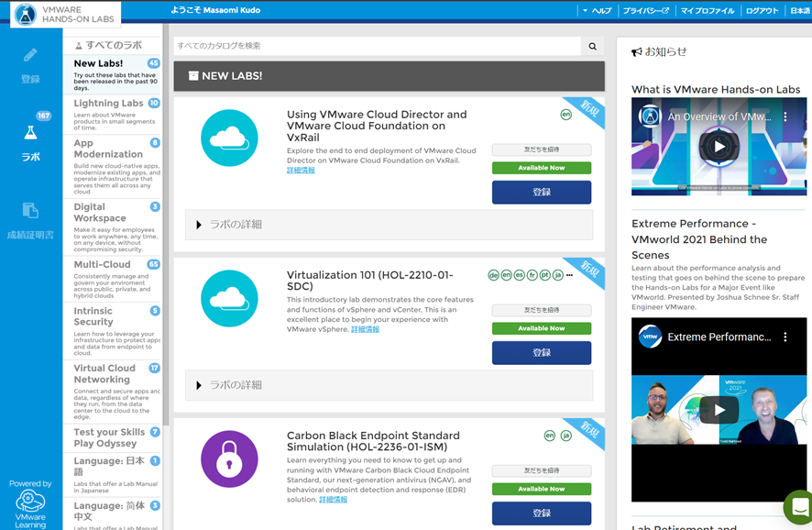The image size is (812, 530).
Task: Click the cloud icon on Virtualization 101 lab
Action: point(229,298)
